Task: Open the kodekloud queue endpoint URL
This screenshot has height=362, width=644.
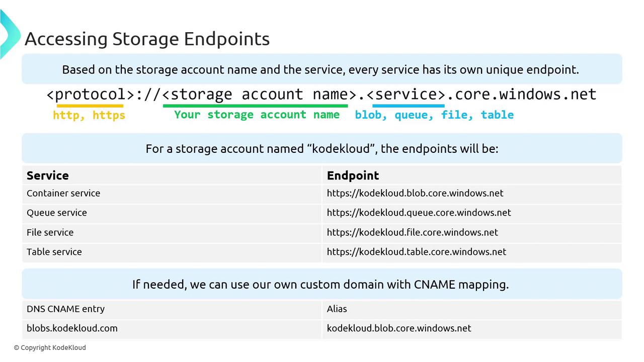Action: [x=419, y=213]
